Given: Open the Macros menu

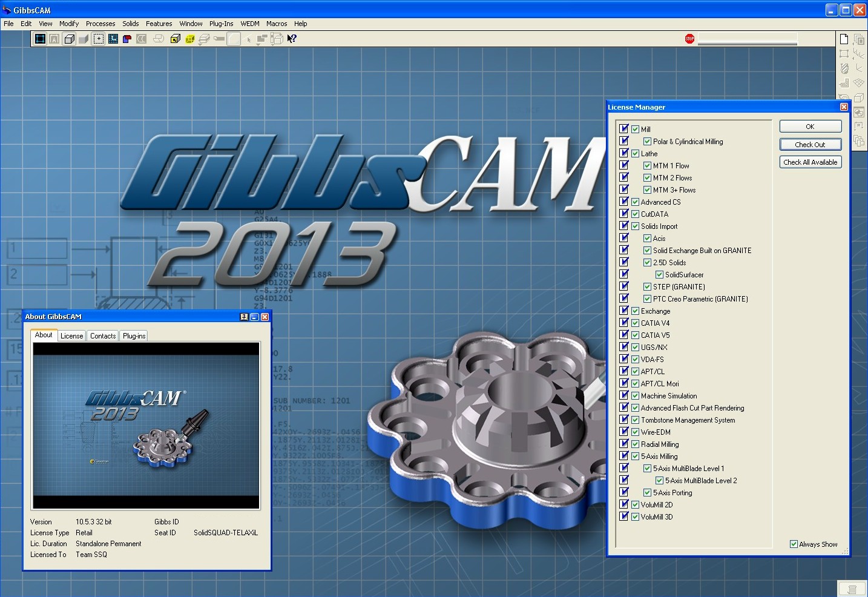Looking at the screenshot, I should point(277,24).
